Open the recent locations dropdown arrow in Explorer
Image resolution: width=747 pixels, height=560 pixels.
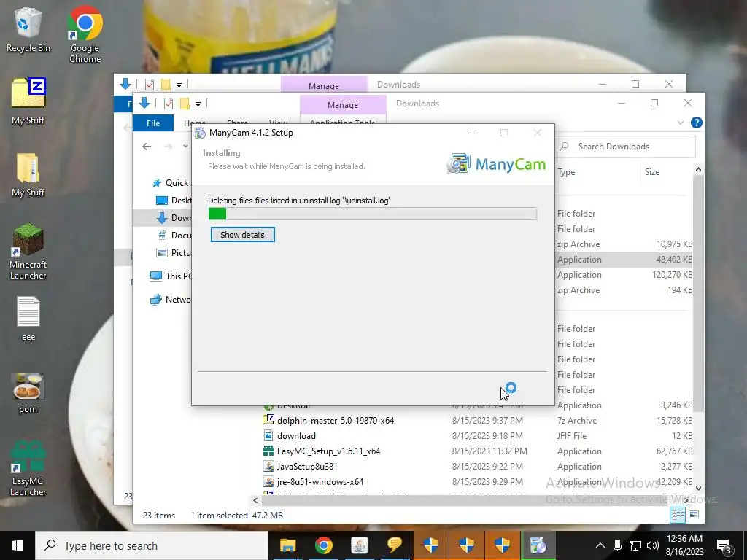tap(185, 147)
